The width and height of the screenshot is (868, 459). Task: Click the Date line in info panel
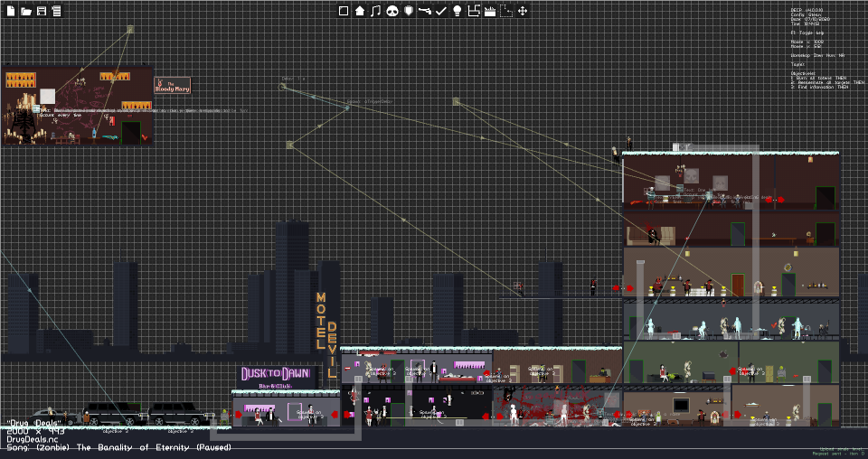(x=810, y=19)
